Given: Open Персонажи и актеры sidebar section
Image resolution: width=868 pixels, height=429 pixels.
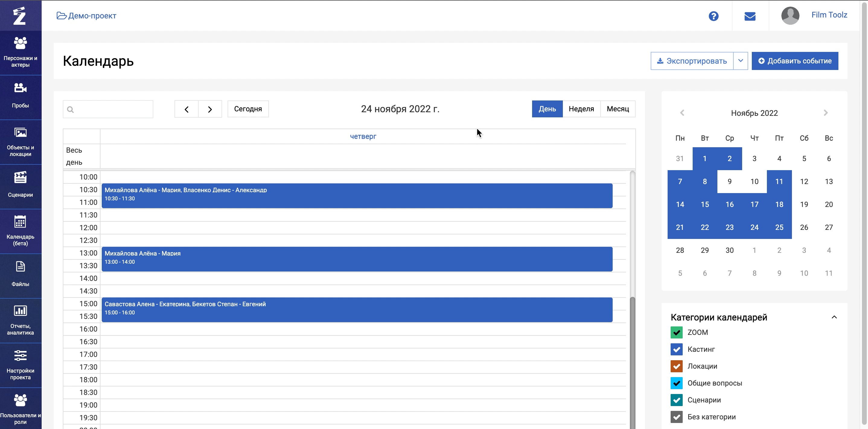Looking at the screenshot, I should click(21, 52).
